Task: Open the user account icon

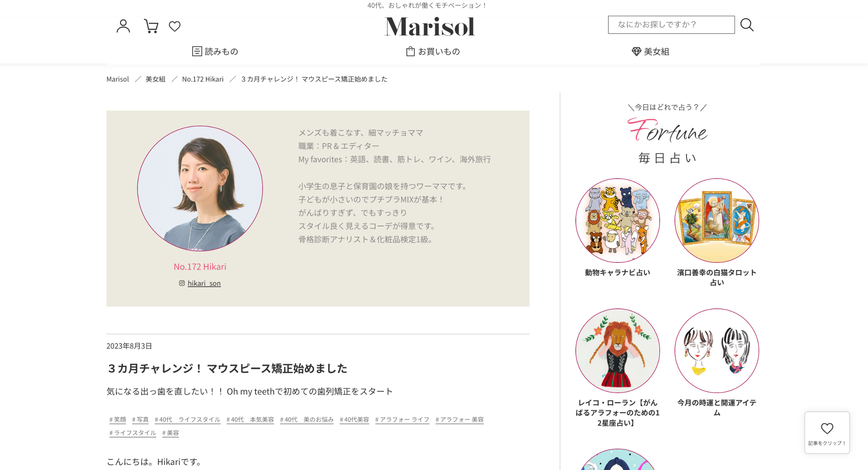Action: pos(123,26)
